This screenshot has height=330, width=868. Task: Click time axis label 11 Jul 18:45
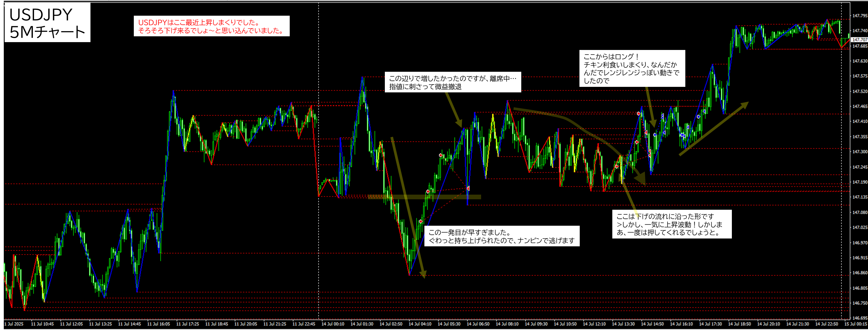point(217,324)
